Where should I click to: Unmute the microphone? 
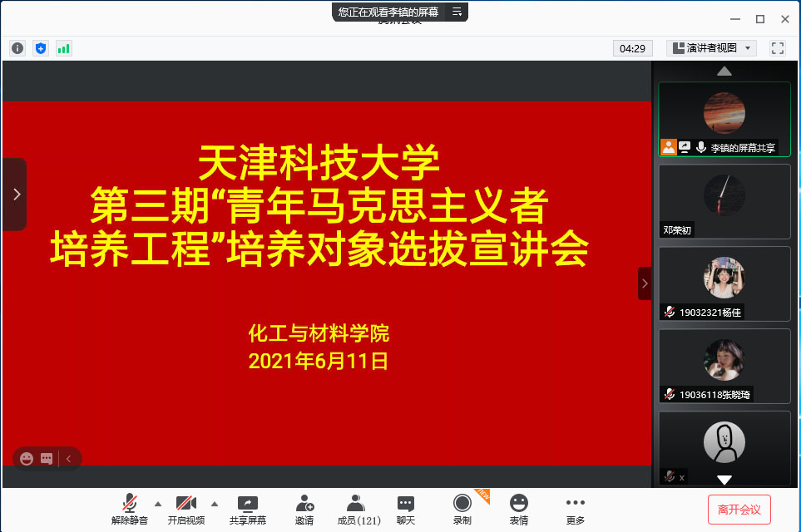(129, 509)
